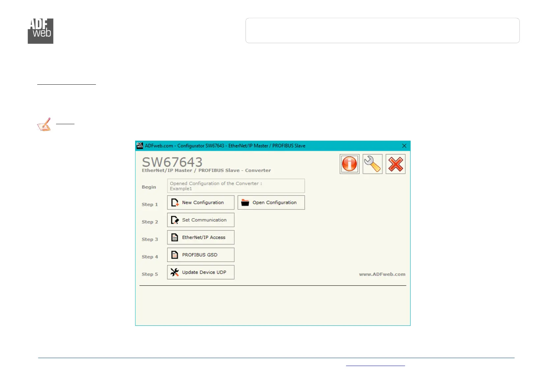Click the 'Step 1' label
555x392 pixels.
(150, 205)
